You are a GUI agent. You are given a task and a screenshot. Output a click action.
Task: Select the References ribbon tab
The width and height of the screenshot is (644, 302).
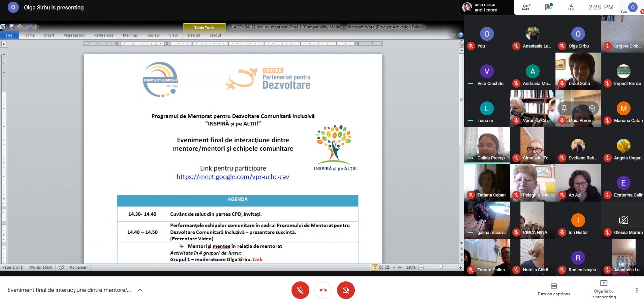coord(104,35)
